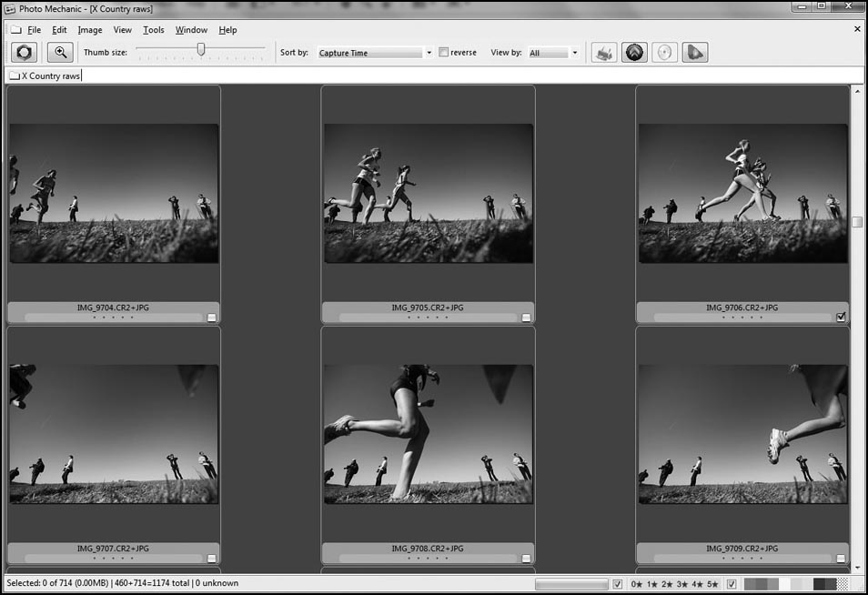Click the IMG_9705.CR2+JPG filename label
Viewport: 868px width, 595px height.
[428, 308]
